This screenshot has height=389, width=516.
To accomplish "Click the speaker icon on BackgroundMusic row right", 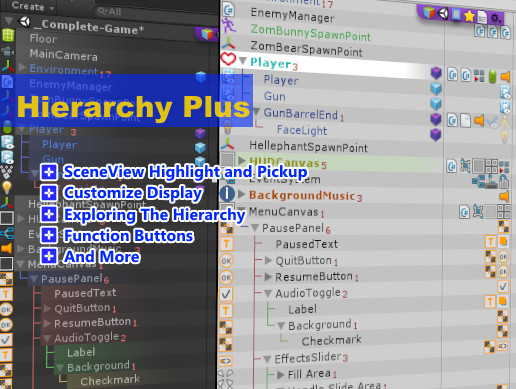I will [x=504, y=196].
